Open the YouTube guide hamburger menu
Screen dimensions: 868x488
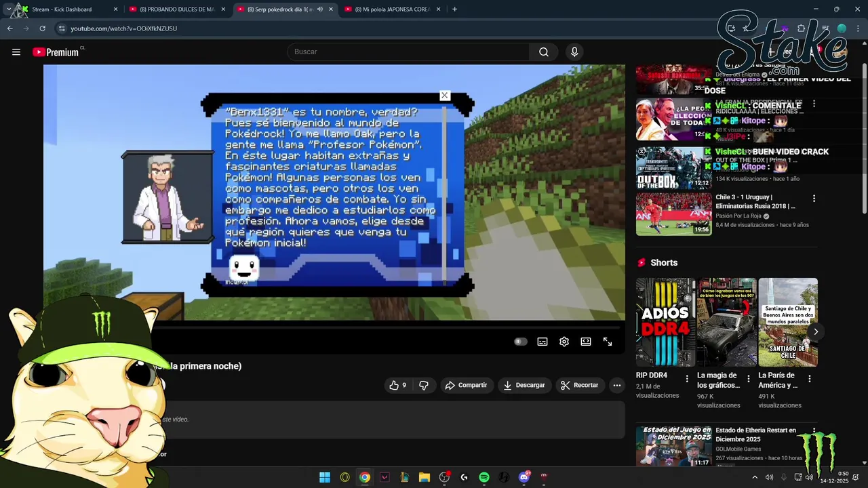click(16, 52)
